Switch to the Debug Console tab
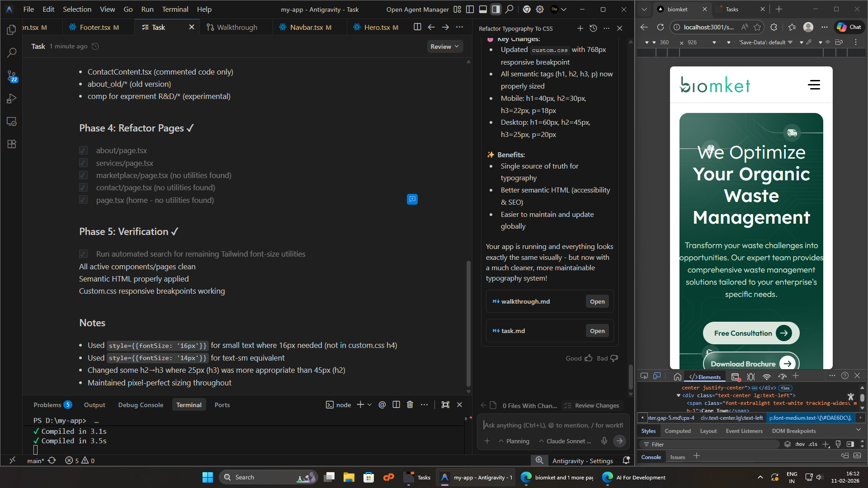Image resolution: width=868 pixels, height=488 pixels. pos(141,405)
